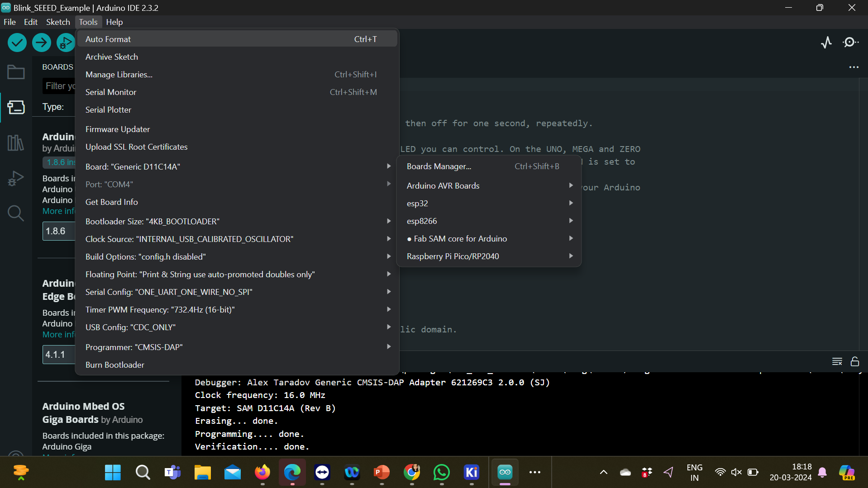Toggle the output scroll lock icon
This screenshot has width=868, height=488.
click(854, 361)
